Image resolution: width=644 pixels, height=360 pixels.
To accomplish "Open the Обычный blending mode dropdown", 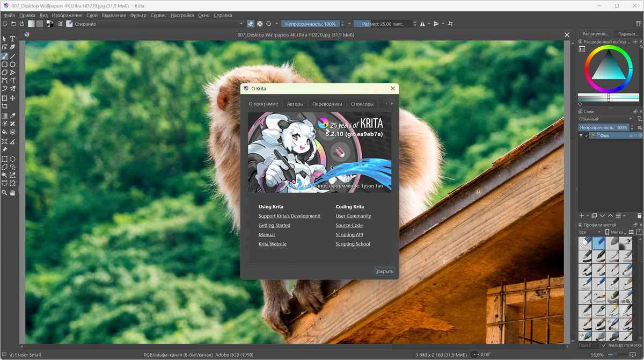I will click(605, 119).
